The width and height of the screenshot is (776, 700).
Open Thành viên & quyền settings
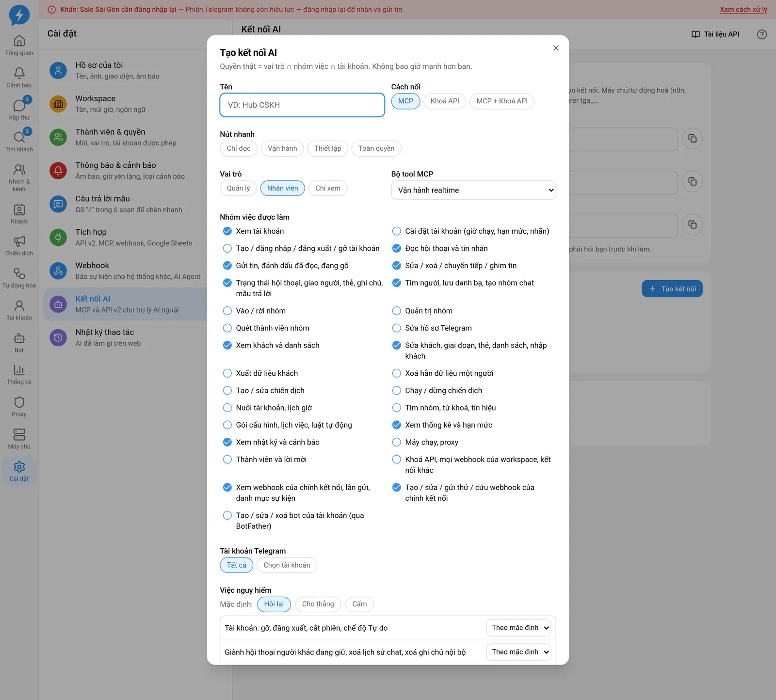(126, 137)
